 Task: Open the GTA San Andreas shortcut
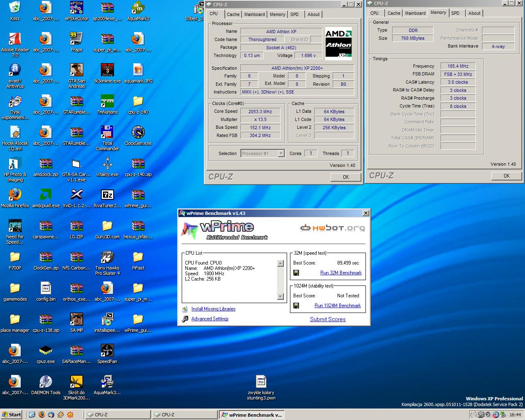pos(76,76)
